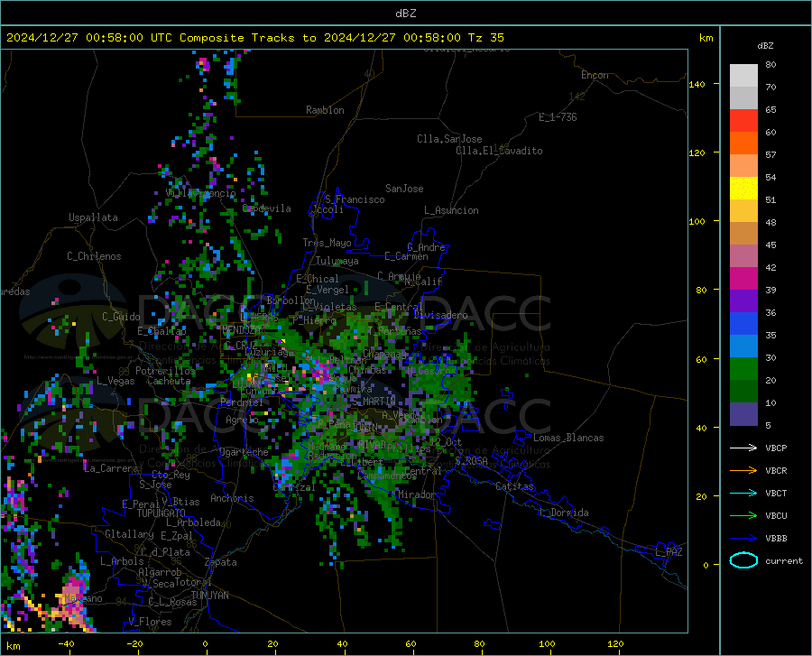Click the 'Villavicencio' label on map

200,193
